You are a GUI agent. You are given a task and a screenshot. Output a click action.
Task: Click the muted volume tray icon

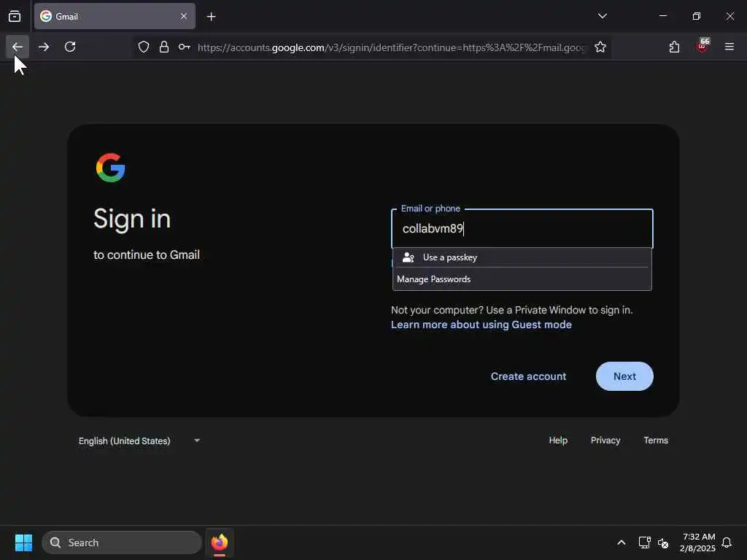point(663,542)
